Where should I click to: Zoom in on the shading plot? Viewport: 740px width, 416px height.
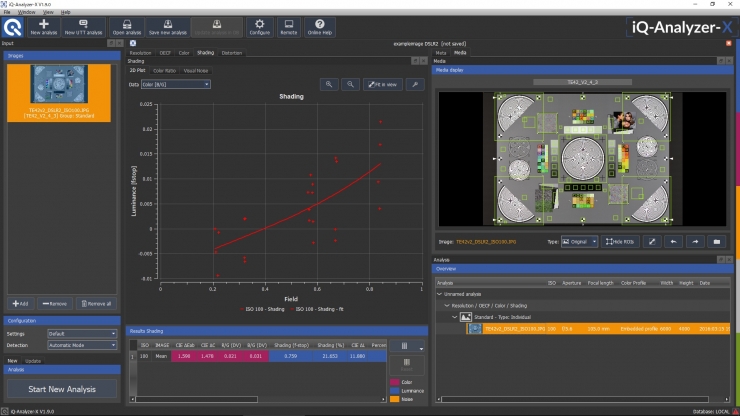point(329,84)
